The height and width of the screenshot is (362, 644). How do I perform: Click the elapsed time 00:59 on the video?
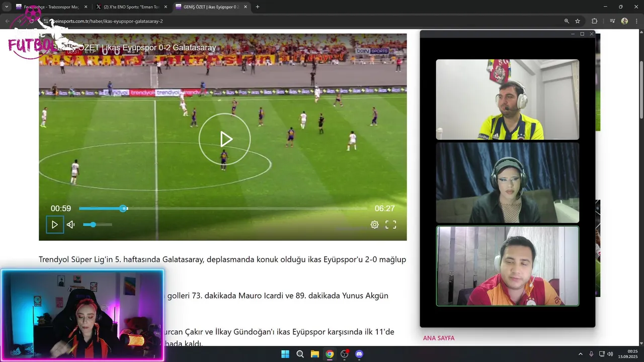[61, 208]
